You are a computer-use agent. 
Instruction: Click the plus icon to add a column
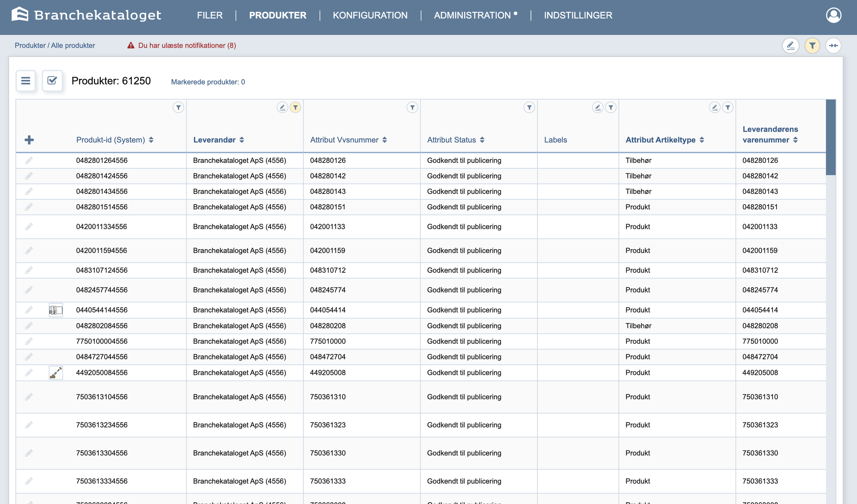(29, 140)
